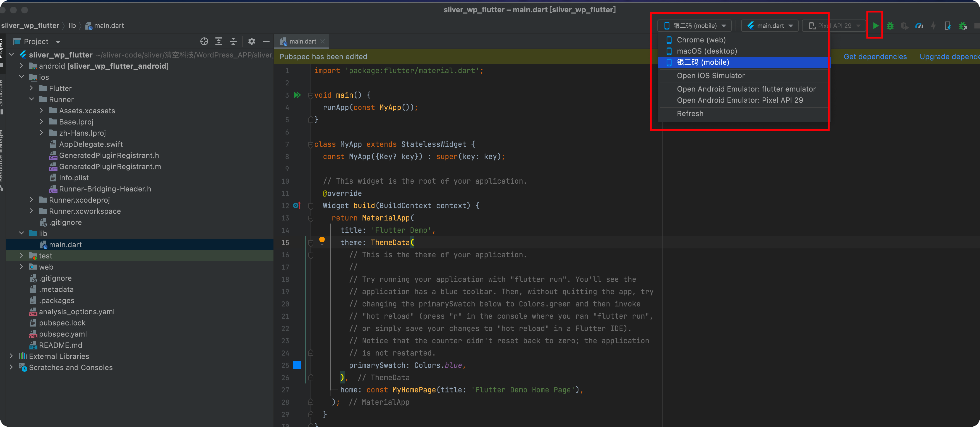Image resolution: width=980 pixels, height=427 pixels.
Task: Select Chrome (web) from device list
Action: 701,40
